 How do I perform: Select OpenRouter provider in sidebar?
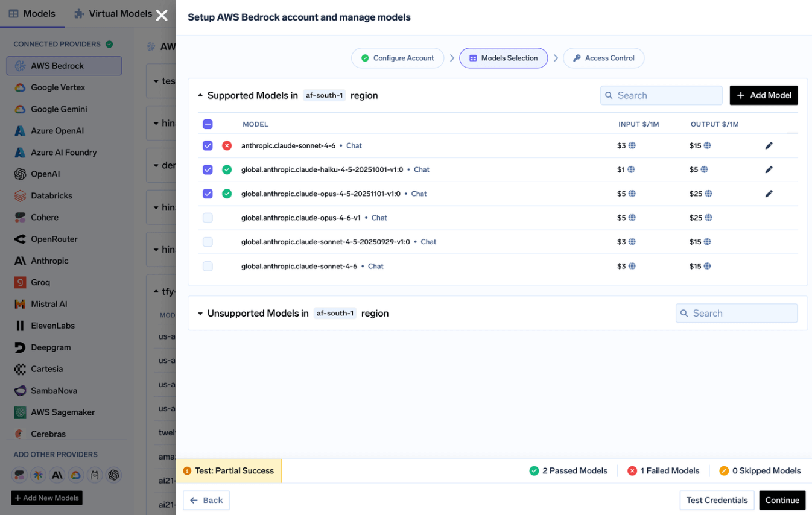(64, 239)
